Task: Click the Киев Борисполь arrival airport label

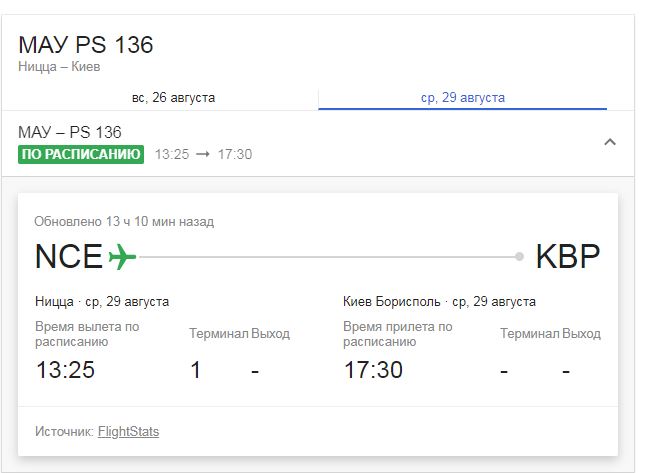Action: click(x=392, y=301)
